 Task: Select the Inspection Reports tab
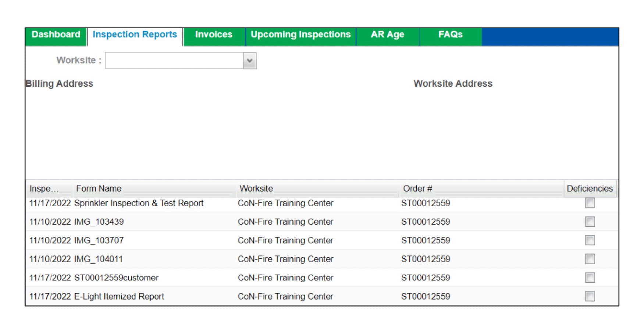point(135,35)
